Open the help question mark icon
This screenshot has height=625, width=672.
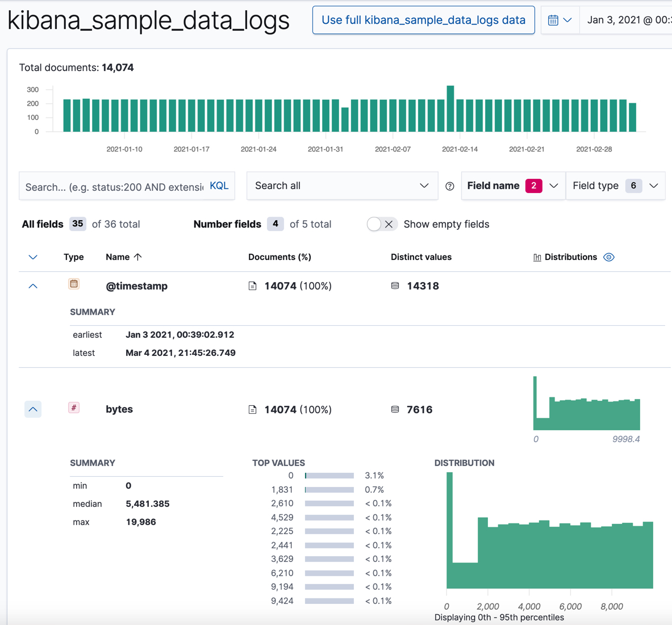[x=450, y=186]
